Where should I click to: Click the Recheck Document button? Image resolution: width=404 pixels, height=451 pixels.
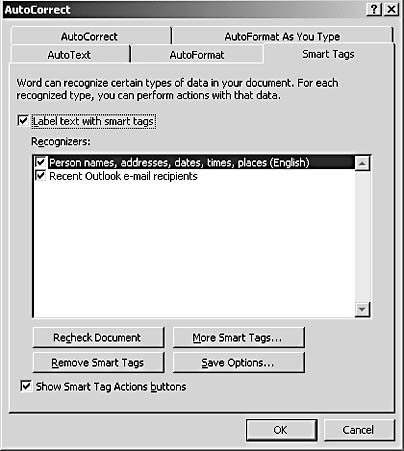coord(98,337)
